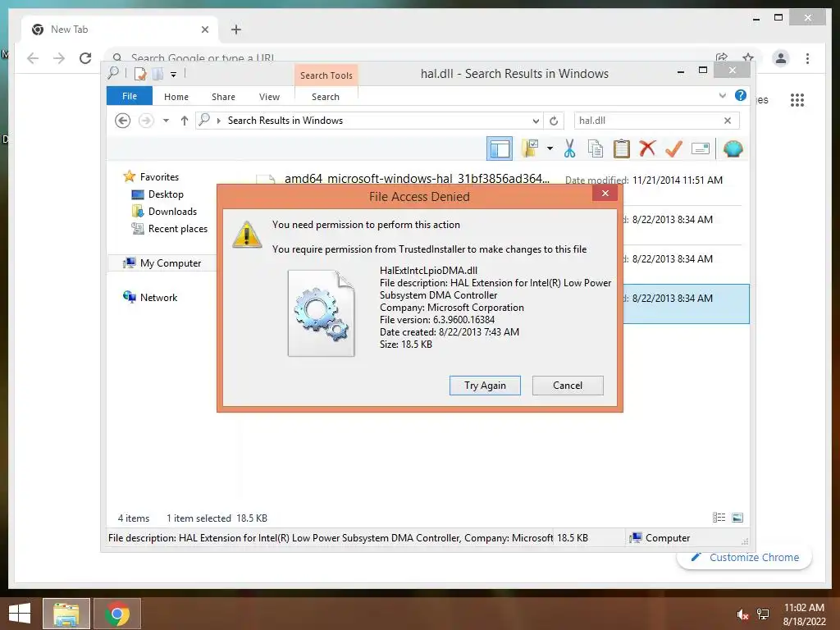840x630 pixels.
Task: Open the recent locations dropdown arrow
Action: (166, 121)
